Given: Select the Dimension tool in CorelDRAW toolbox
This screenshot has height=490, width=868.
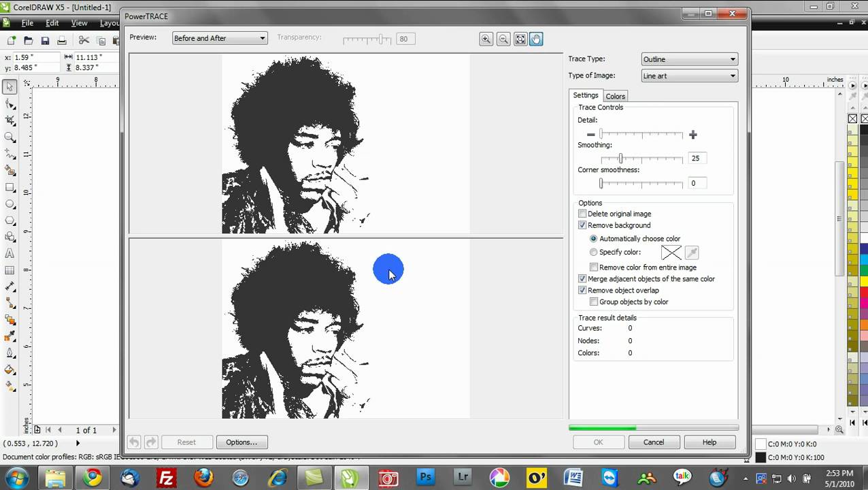Looking at the screenshot, I should [x=10, y=287].
